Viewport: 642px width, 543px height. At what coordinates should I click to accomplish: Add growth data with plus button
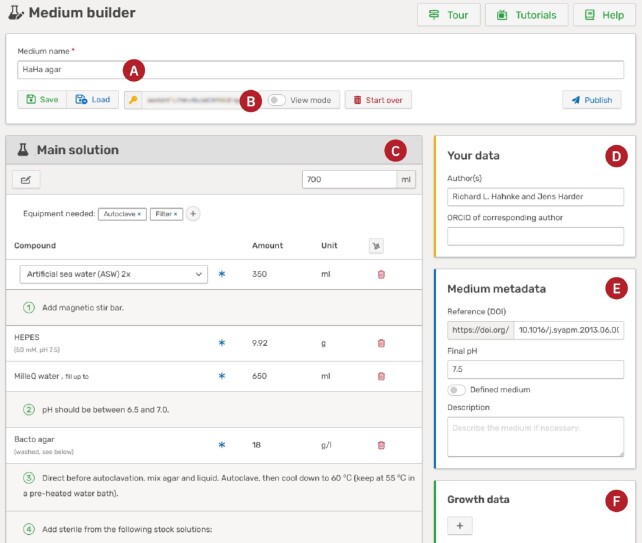[460, 525]
